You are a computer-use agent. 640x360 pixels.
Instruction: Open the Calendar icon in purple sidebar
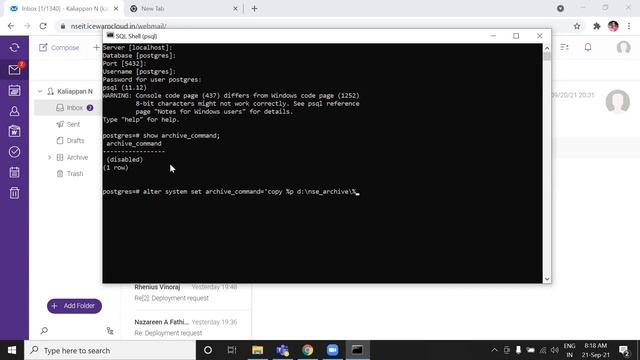click(x=14, y=90)
